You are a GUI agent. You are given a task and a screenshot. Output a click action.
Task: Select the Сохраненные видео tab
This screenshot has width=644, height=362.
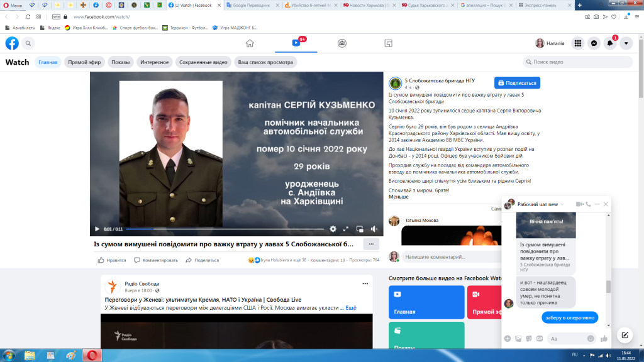[203, 62]
